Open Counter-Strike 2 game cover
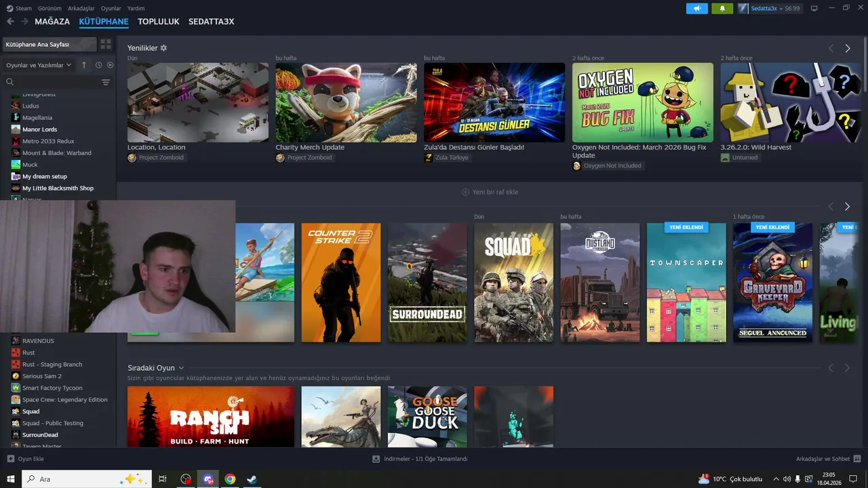 pos(341,283)
